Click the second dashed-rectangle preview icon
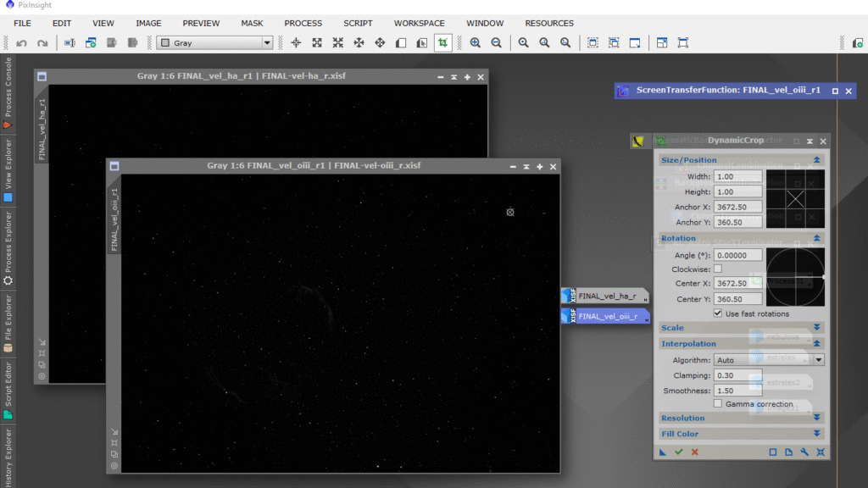 pyautogui.click(x=614, y=43)
